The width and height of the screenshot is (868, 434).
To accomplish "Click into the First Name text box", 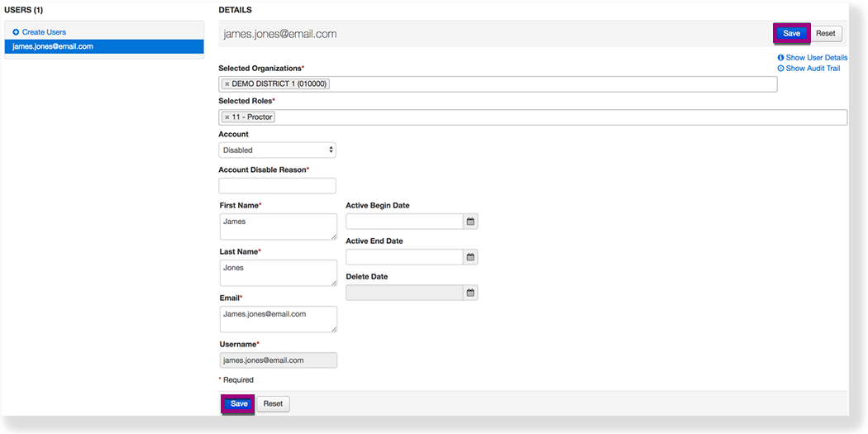I will (277, 227).
